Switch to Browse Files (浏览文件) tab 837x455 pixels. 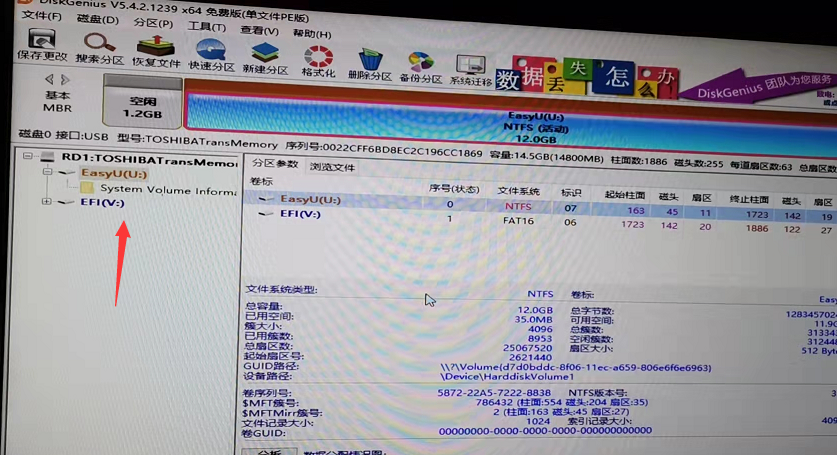[332, 167]
